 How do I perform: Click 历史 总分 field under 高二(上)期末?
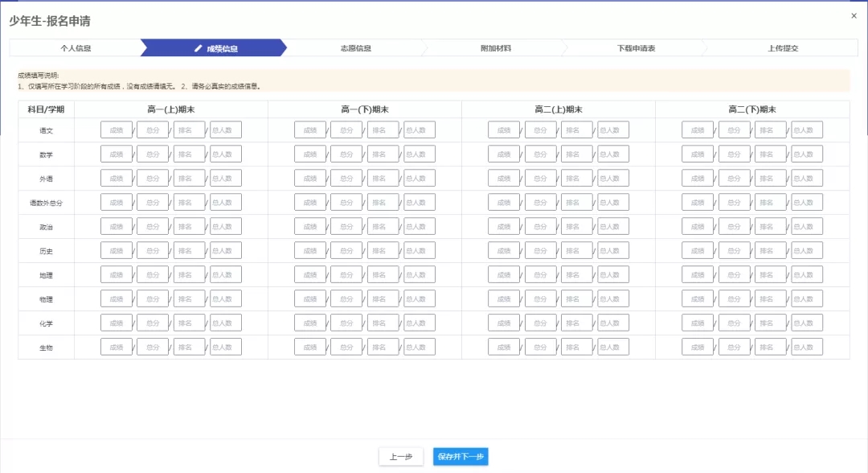pyautogui.click(x=540, y=251)
